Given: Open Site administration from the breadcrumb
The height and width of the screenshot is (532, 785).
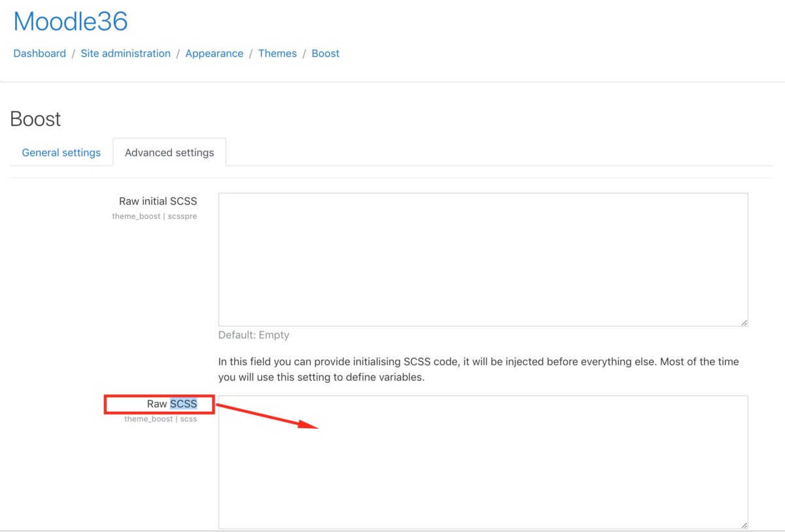Looking at the screenshot, I should click(x=126, y=54).
